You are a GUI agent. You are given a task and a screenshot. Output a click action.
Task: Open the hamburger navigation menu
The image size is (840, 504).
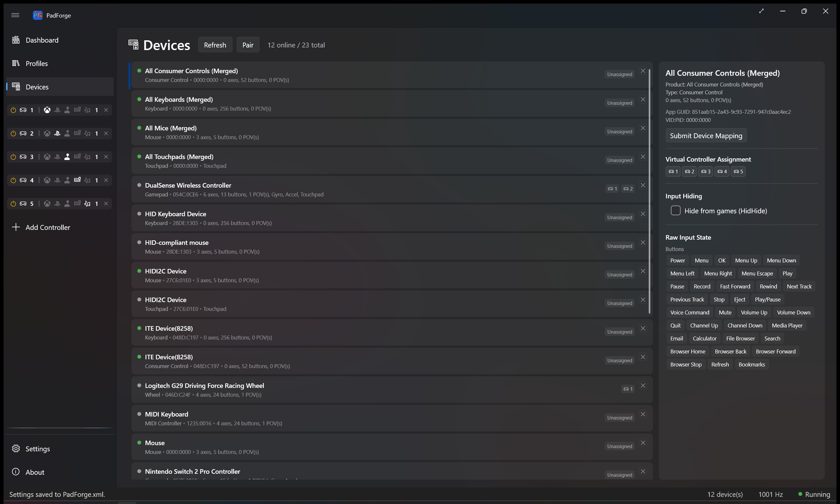[x=15, y=15]
